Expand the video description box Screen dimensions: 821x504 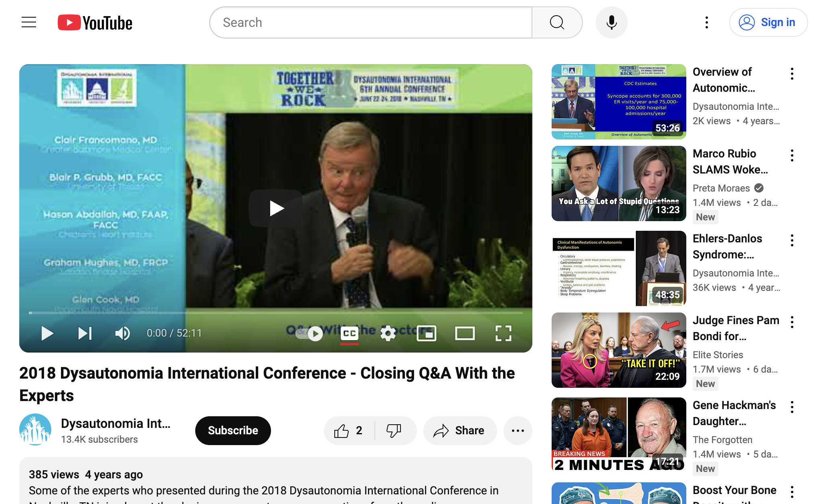276,481
